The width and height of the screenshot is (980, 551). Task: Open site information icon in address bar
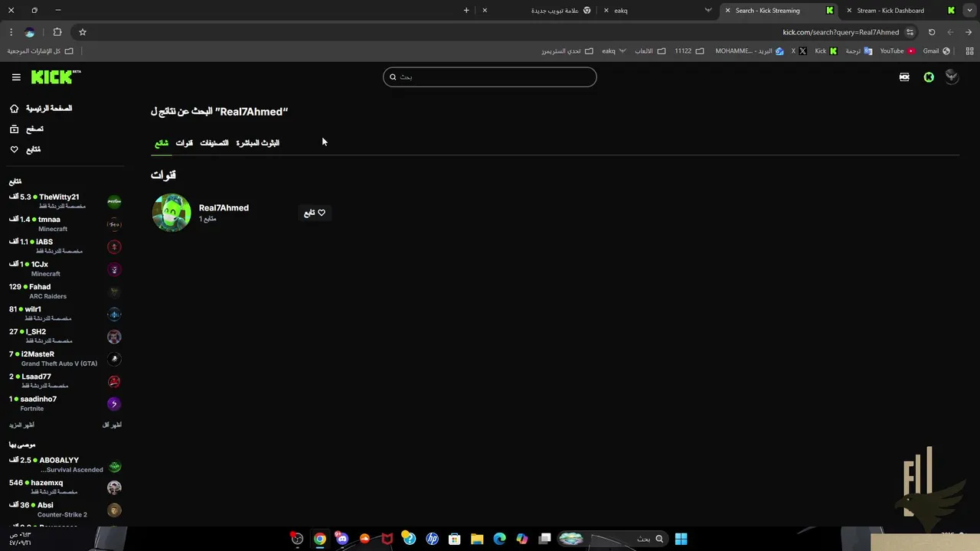(x=910, y=32)
